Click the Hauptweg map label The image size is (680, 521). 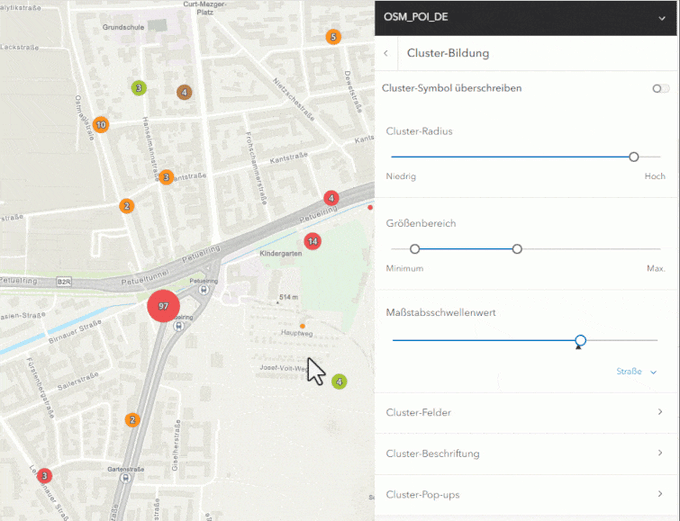coord(297,333)
